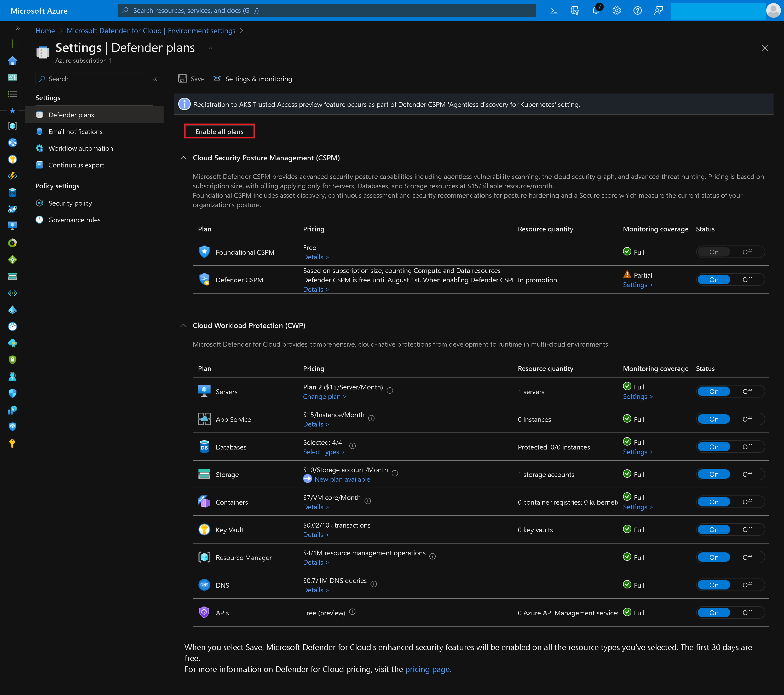
Task: Turn off the Servers plan
Action: pos(747,391)
